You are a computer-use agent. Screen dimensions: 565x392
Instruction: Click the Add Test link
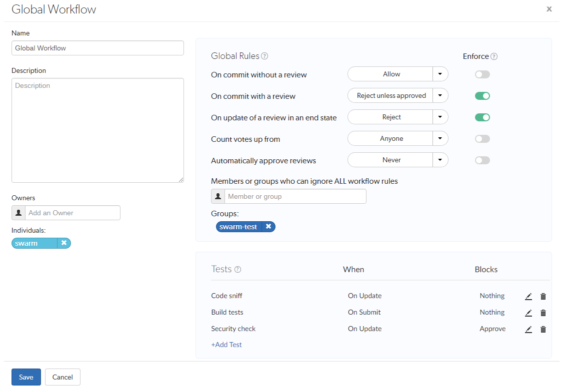point(226,345)
